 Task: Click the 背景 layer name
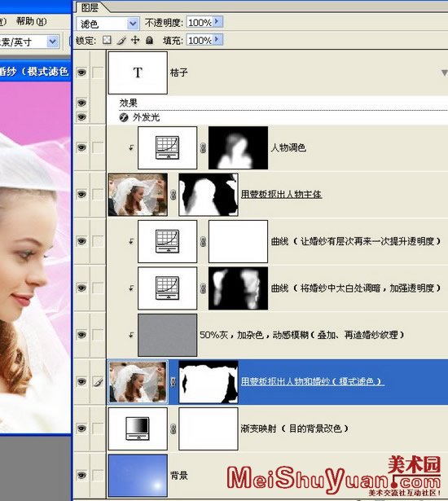[179, 476]
